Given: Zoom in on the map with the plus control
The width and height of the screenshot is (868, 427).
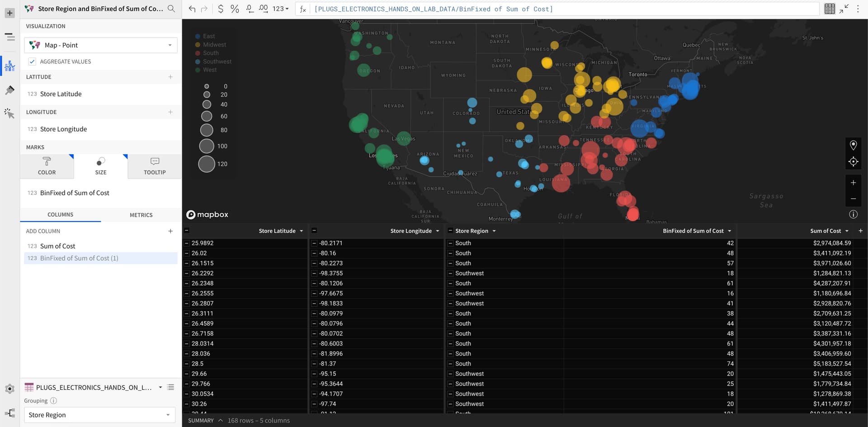Looking at the screenshot, I should 854,183.
